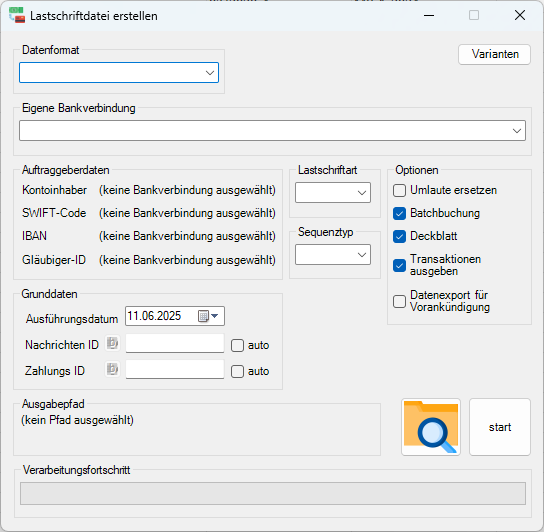Tick the auto checkbox for Nachrichten ID

click(237, 346)
